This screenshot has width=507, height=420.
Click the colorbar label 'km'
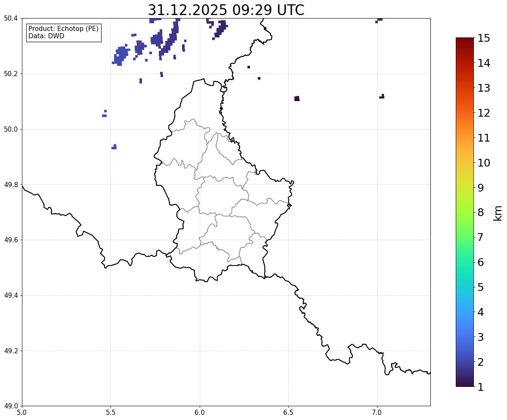(x=498, y=213)
